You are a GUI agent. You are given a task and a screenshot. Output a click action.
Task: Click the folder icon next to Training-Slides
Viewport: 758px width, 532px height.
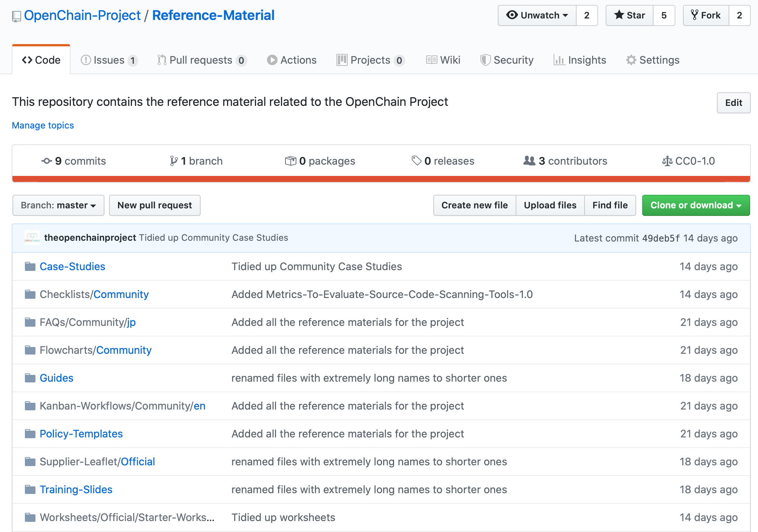tap(30, 490)
